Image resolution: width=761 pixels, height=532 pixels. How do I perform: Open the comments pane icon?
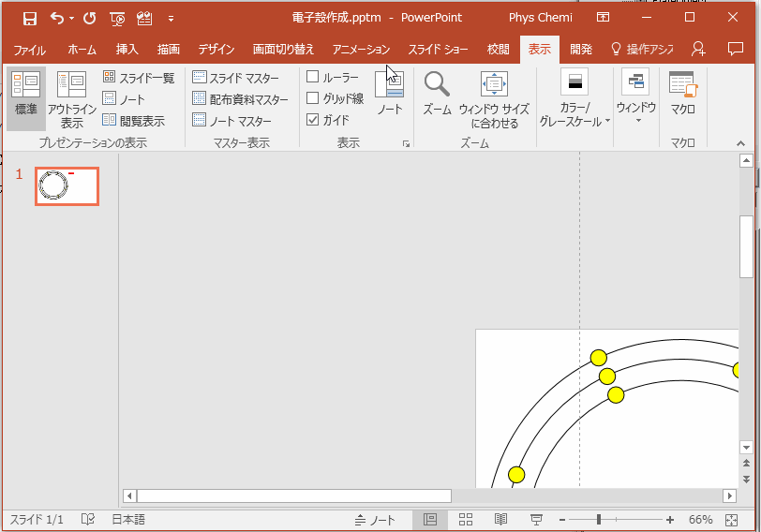736,49
